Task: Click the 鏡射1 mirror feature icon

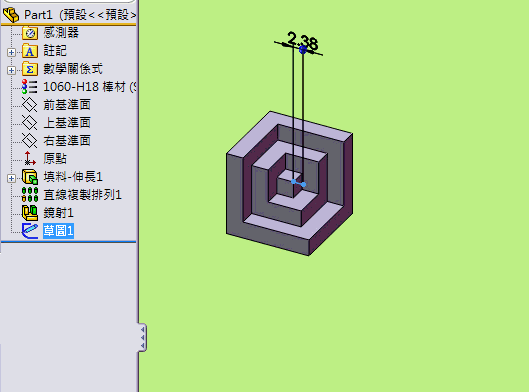Action: (30, 213)
